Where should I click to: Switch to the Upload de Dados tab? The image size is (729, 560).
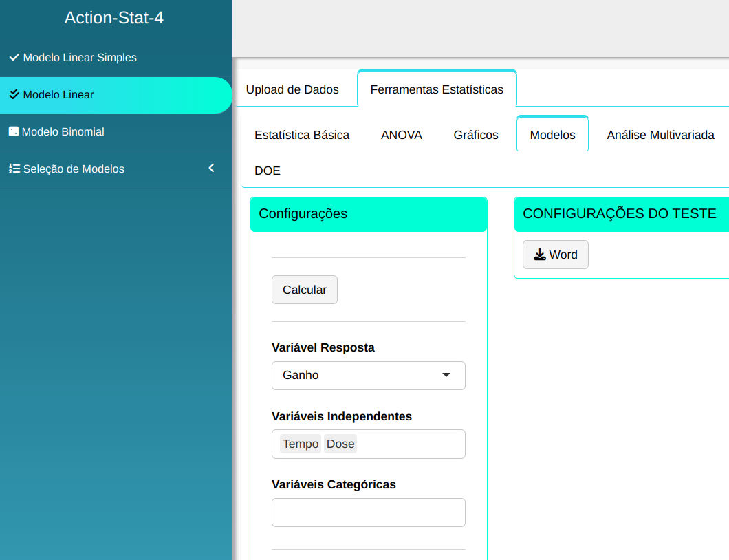(x=292, y=89)
